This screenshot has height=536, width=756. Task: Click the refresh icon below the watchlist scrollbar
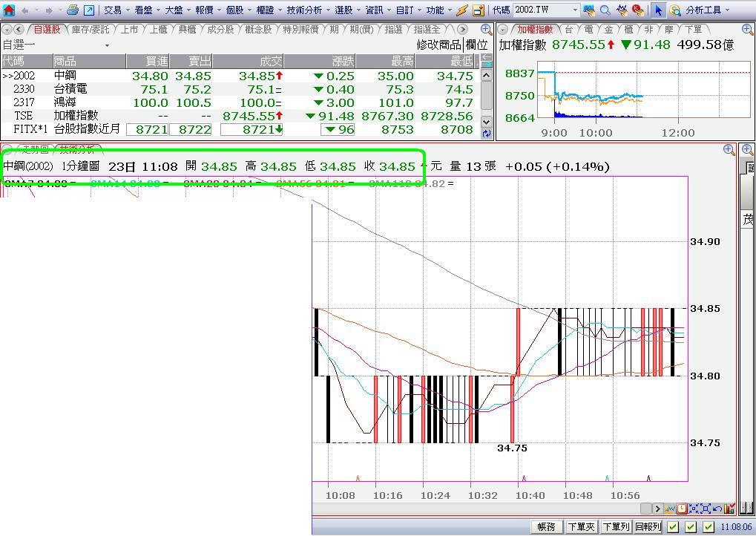click(x=487, y=134)
